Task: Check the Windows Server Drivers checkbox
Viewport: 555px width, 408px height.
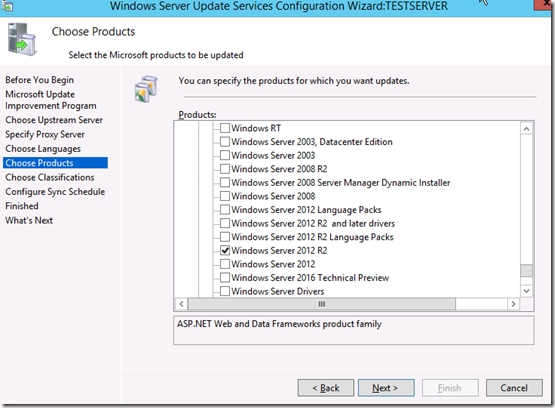Action: tap(225, 291)
